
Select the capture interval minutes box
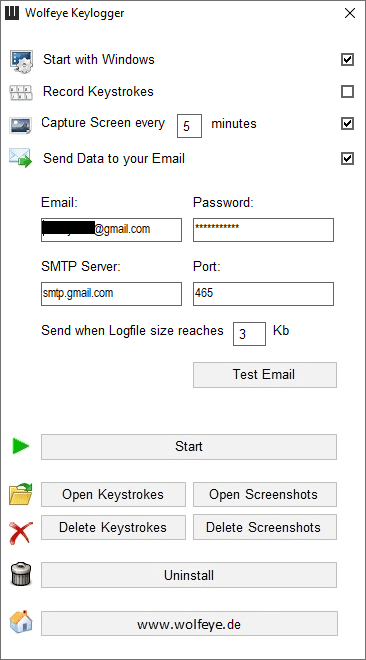point(189,126)
